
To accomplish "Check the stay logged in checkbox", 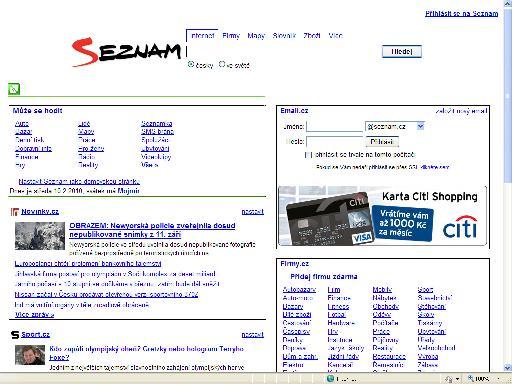I will (x=308, y=155).
